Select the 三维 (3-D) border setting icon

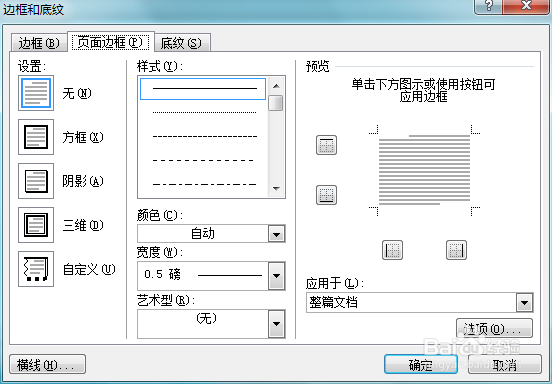(36, 225)
